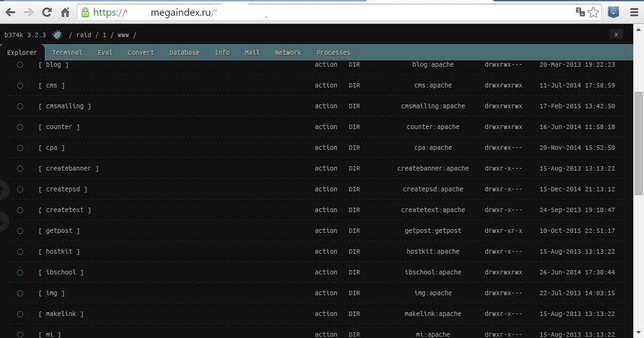Viewport: 644px width, 338px height.
Task: Open the Processes tab
Action: click(x=334, y=53)
